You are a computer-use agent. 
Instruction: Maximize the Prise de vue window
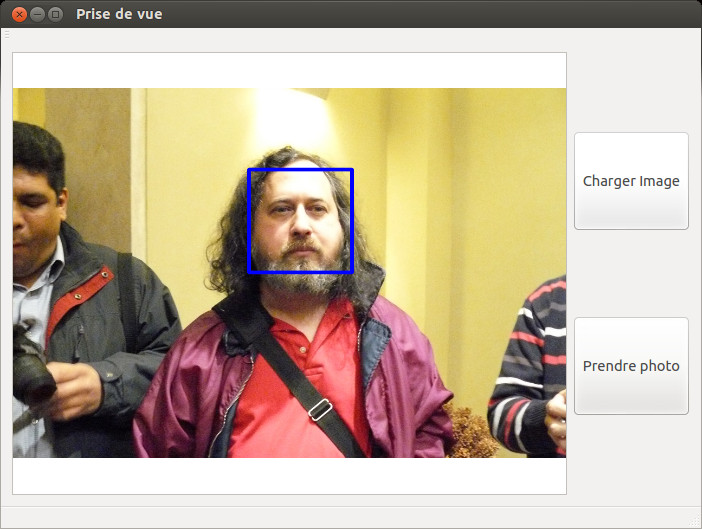56,15
